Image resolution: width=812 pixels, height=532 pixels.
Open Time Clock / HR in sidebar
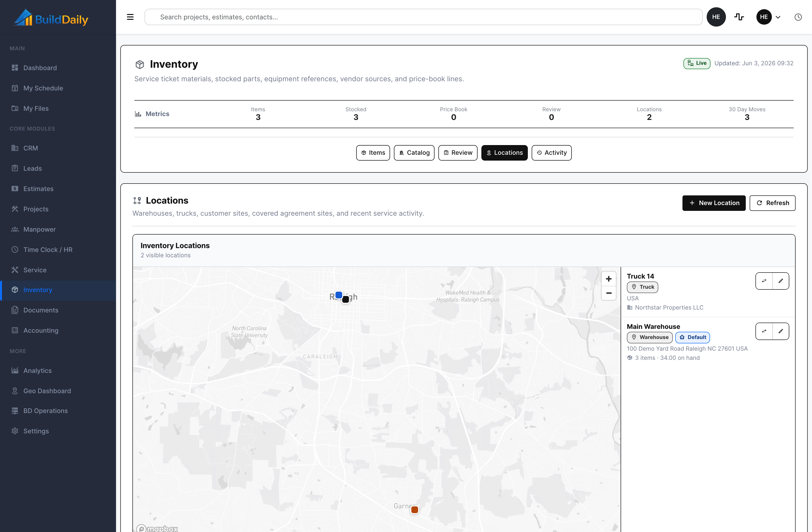click(x=58, y=250)
